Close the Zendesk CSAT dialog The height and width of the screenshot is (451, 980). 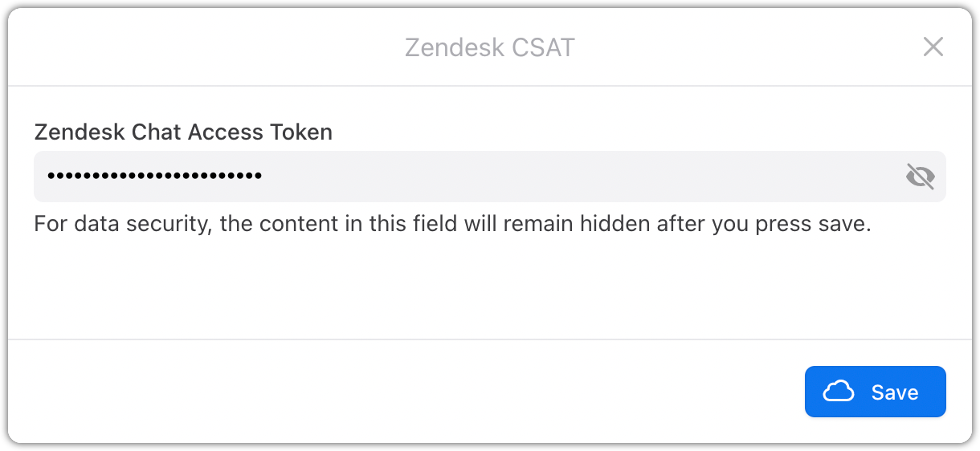(933, 47)
